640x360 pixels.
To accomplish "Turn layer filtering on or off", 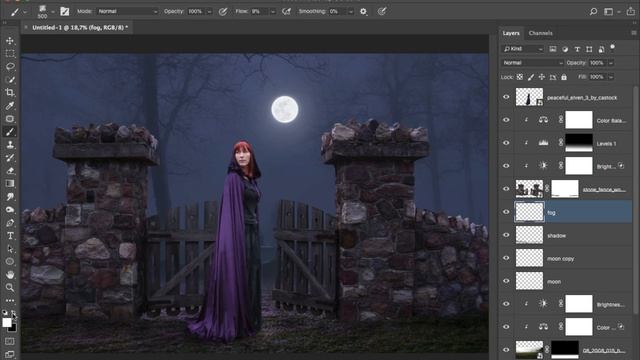I will [612, 47].
